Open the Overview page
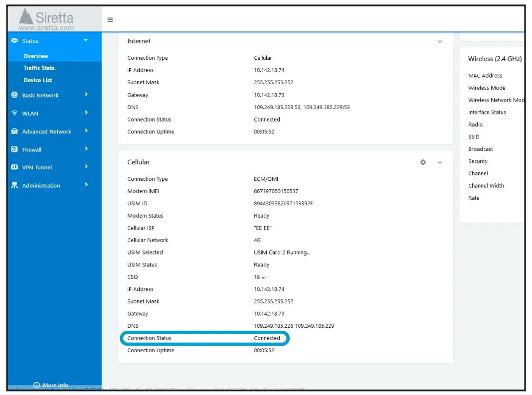Image resolution: width=532 pixels, height=395 pixels. click(x=35, y=56)
